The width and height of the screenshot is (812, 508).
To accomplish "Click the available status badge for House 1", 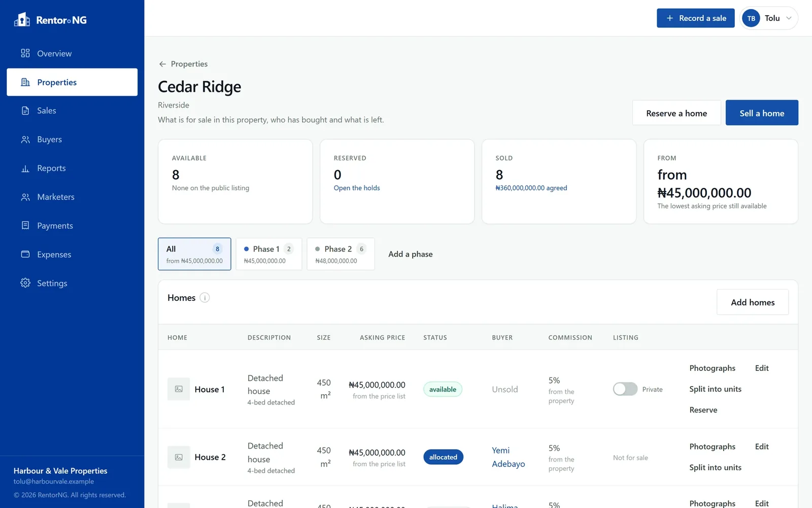I will [x=443, y=390].
